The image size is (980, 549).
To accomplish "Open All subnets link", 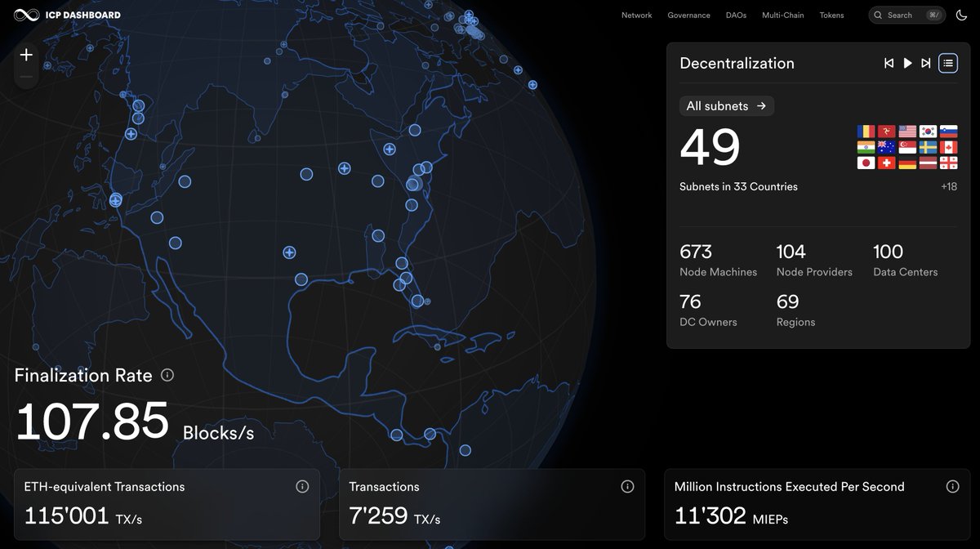I will tap(727, 105).
